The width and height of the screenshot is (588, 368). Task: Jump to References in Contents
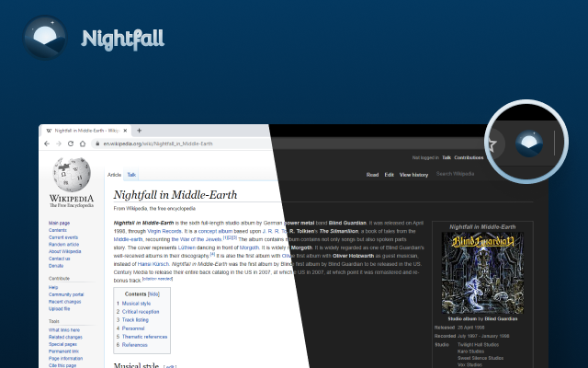(x=135, y=345)
